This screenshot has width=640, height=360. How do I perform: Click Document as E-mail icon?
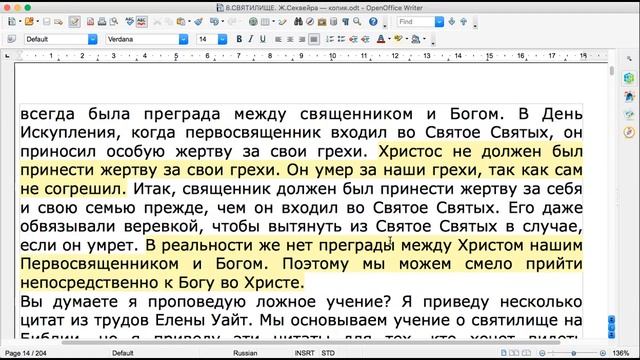[x=59, y=22]
